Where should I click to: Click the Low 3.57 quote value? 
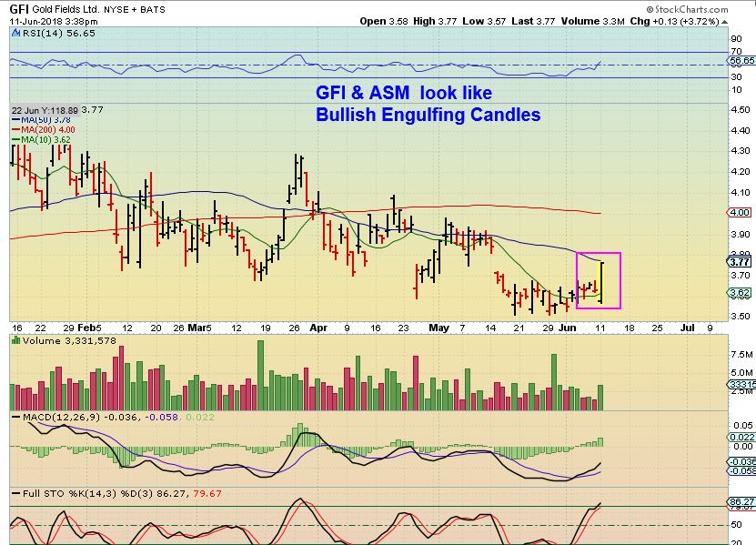tap(484, 21)
